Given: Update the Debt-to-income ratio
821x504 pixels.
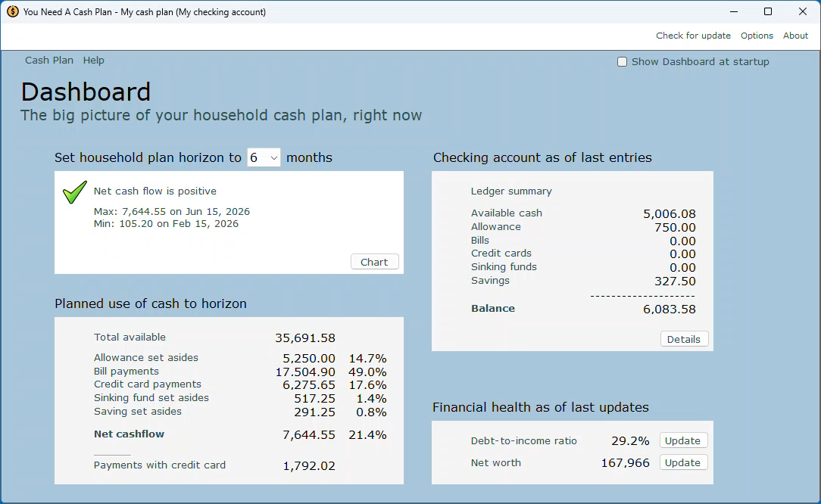Looking at the screenshot, I should coord(683,440).
